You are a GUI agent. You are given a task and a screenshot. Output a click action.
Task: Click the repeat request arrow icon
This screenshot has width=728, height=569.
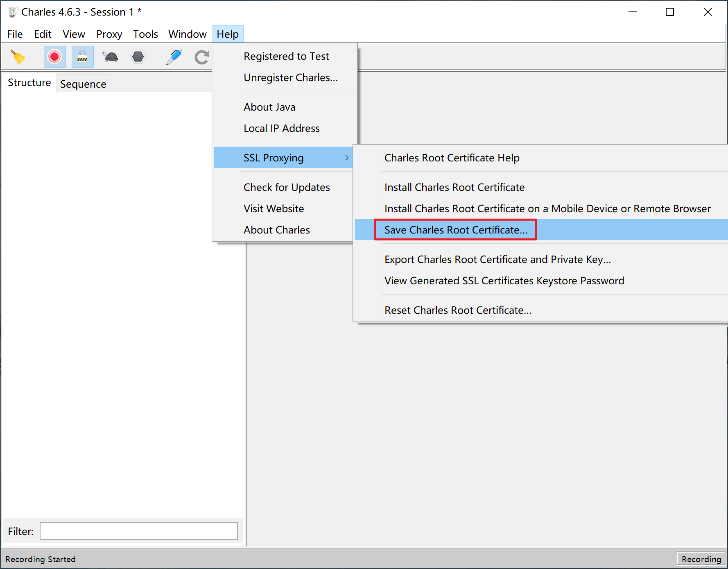coord(201,57)
